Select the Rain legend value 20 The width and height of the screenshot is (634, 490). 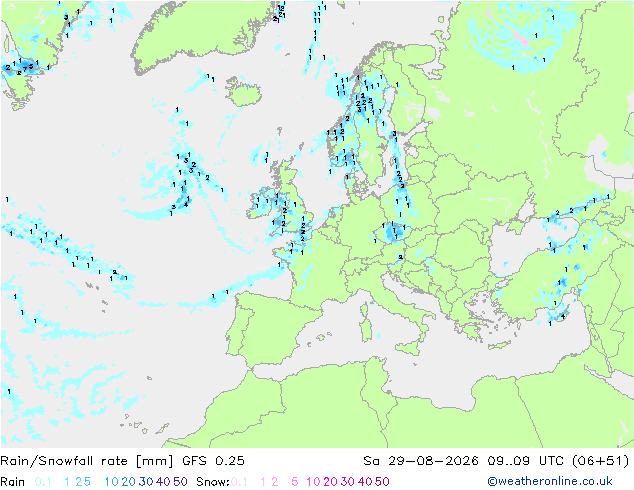(x=129, y=482)
